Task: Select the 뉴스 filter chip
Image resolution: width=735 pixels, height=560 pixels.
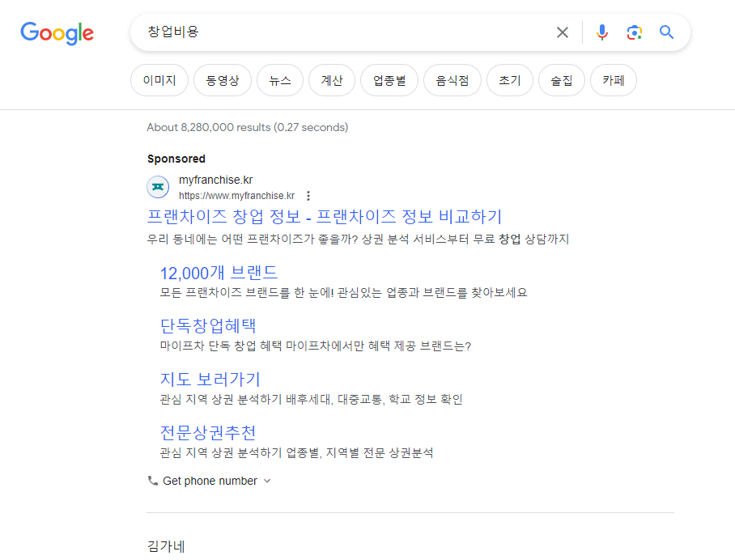Action: [x=280, y=80]
